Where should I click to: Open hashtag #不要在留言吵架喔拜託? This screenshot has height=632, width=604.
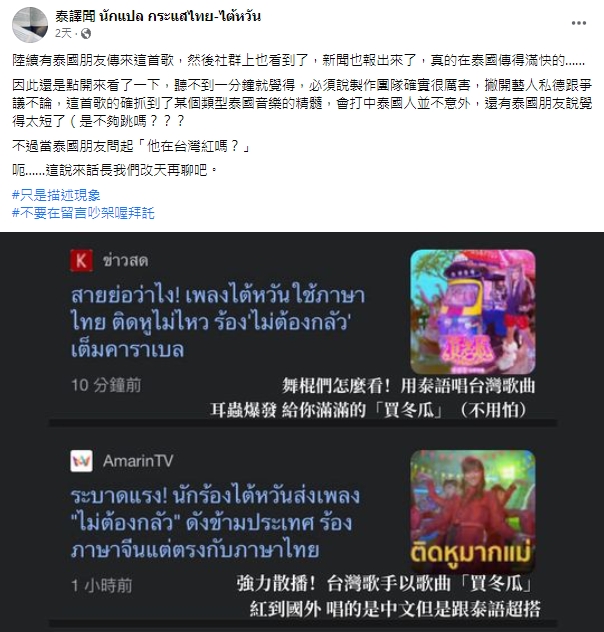point(83,213)
